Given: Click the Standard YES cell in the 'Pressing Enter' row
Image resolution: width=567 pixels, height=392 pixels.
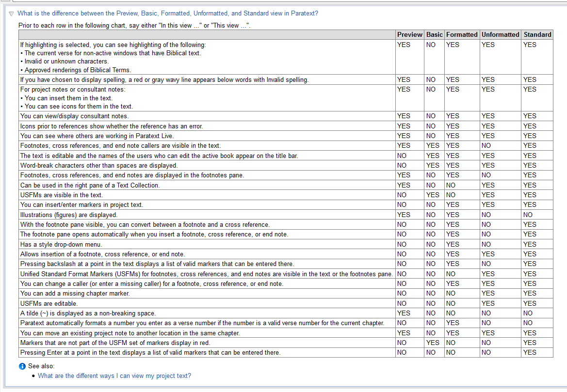Looking at the screenshot, I should click(537, 353).
